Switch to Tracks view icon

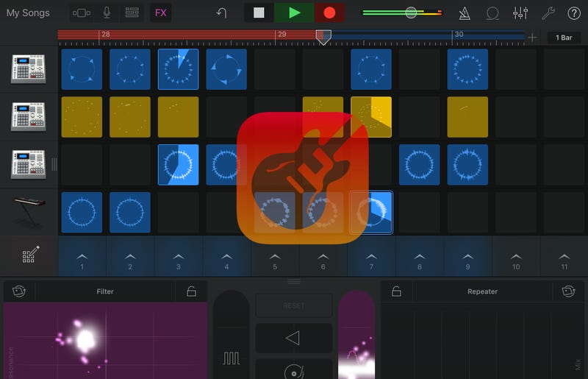tap(132, 13)
